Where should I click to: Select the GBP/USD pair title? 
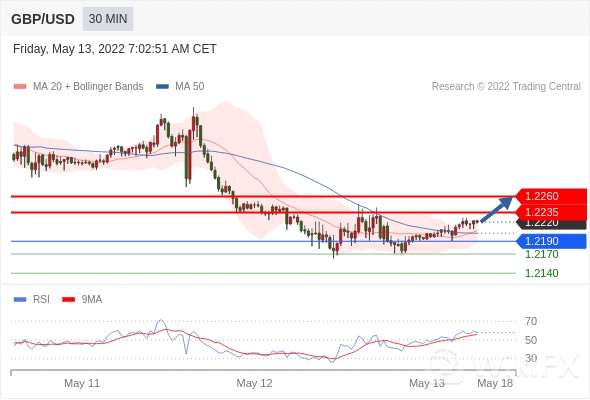coord(43,19)
